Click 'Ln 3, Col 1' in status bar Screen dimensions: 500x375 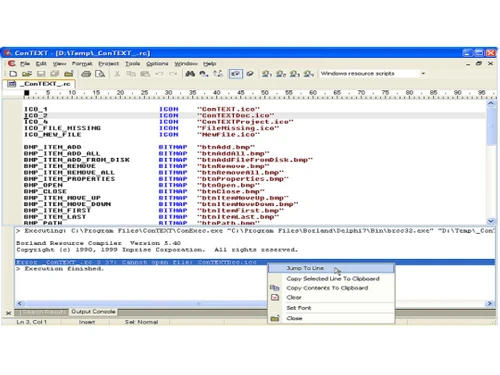[31, 322]
